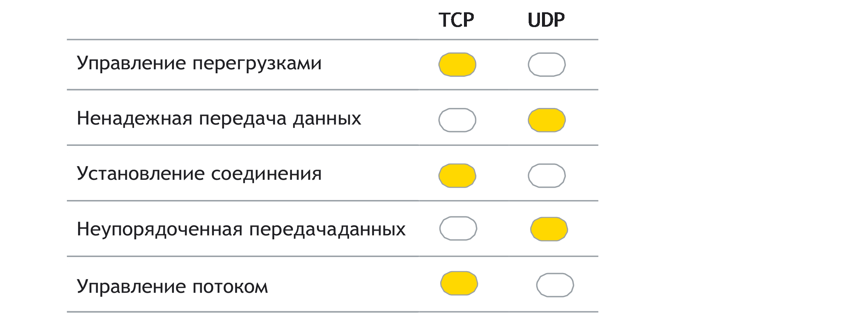The image size is (868, 313).
Task: Select TCP for Установление соединения
Action: click(457, 176)
